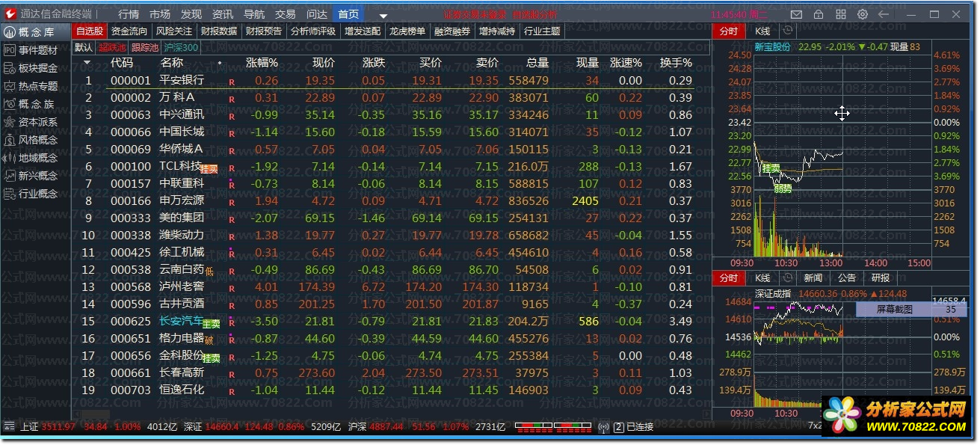This screenshot has width=980, height=445.
Task: Open the four-square layout grid icon
Action: (841, 14)
